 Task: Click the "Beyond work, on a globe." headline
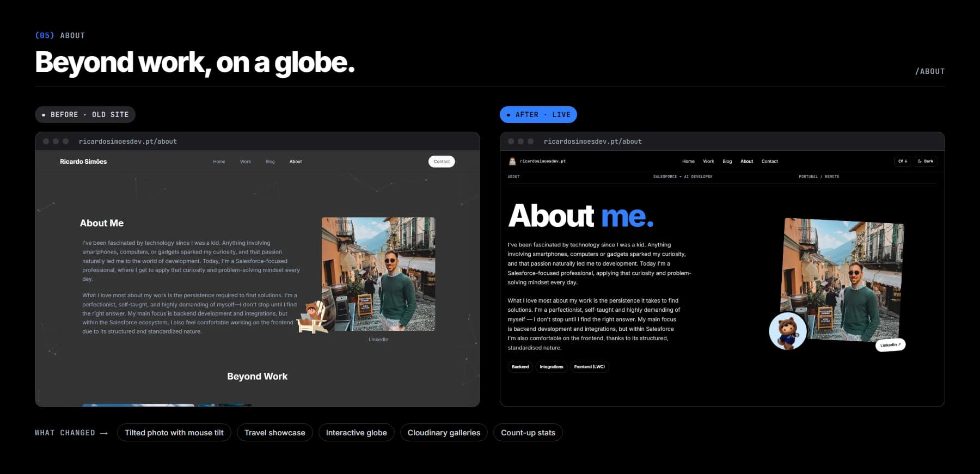coord(195,63)
